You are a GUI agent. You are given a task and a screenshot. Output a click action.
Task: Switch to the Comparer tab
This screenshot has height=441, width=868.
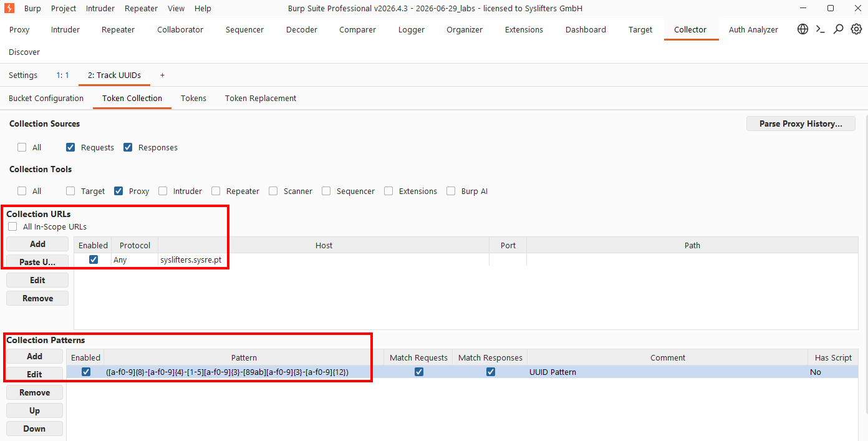357,29
